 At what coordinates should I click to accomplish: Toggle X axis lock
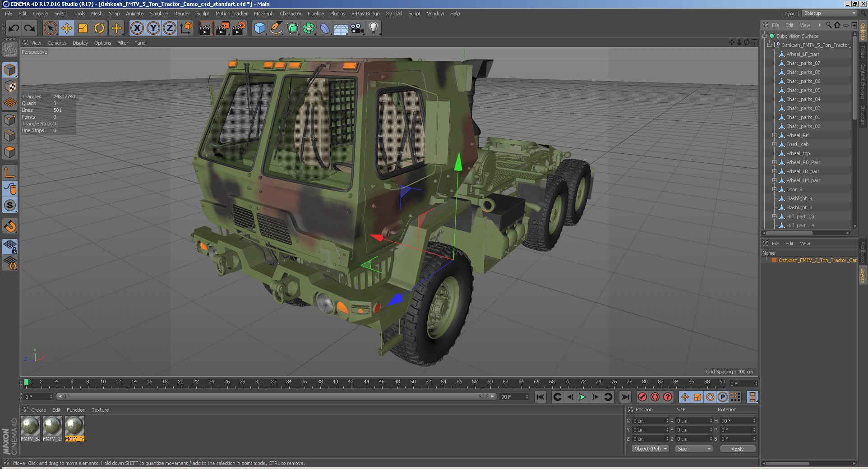pos(137,28)
